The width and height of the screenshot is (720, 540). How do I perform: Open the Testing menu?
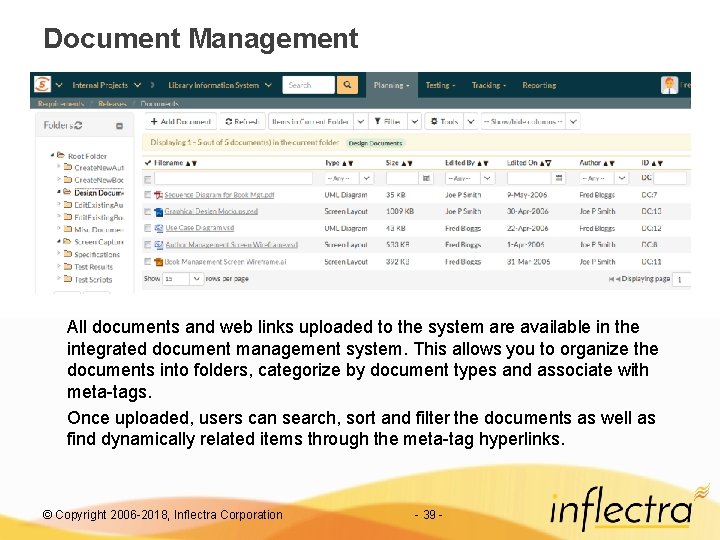440,85
